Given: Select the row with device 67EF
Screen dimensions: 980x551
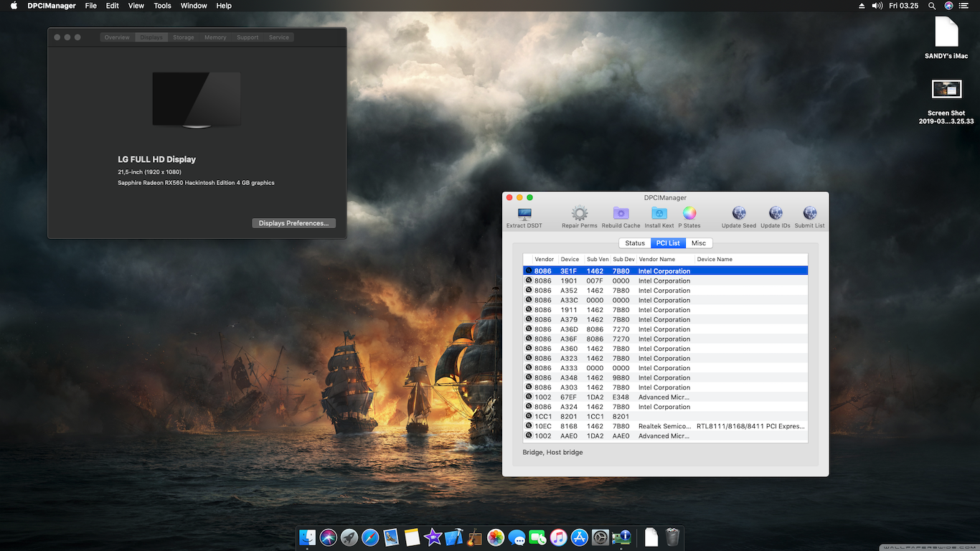Looking at the screenshot, I should 665,397.
